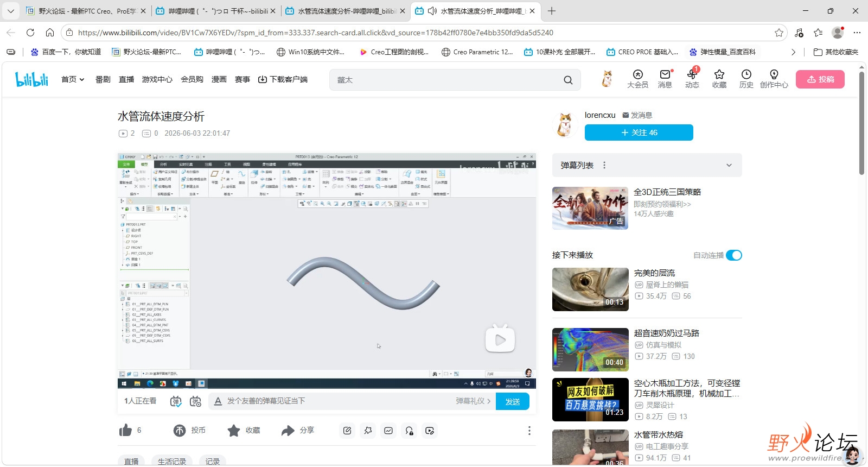868x467 pixels.
Task: Open 番剧 in bilibili navigation
Action: click(103, 79)
